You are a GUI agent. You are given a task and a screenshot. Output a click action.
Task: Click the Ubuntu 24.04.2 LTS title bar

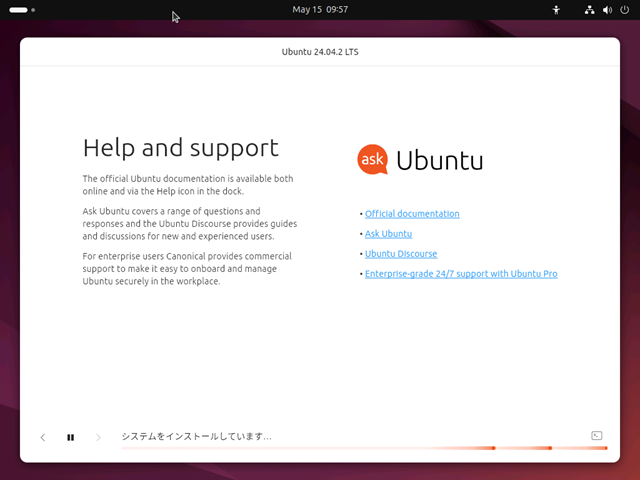pyautogui.click(x=320, y=52)
